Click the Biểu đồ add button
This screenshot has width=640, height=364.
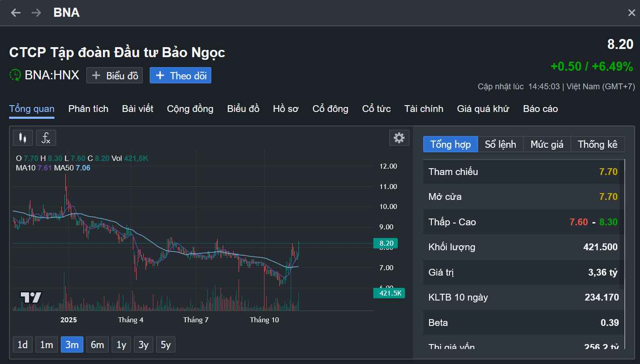[115, 76]
